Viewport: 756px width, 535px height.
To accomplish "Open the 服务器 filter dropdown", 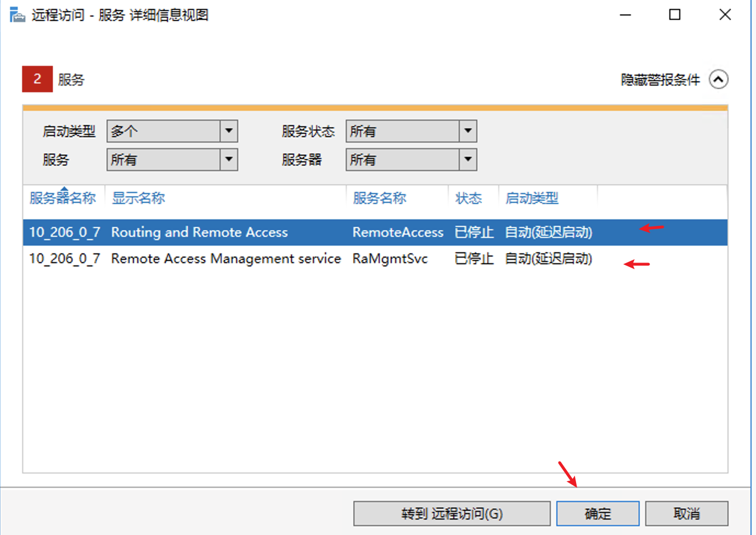I will point(467,160).
